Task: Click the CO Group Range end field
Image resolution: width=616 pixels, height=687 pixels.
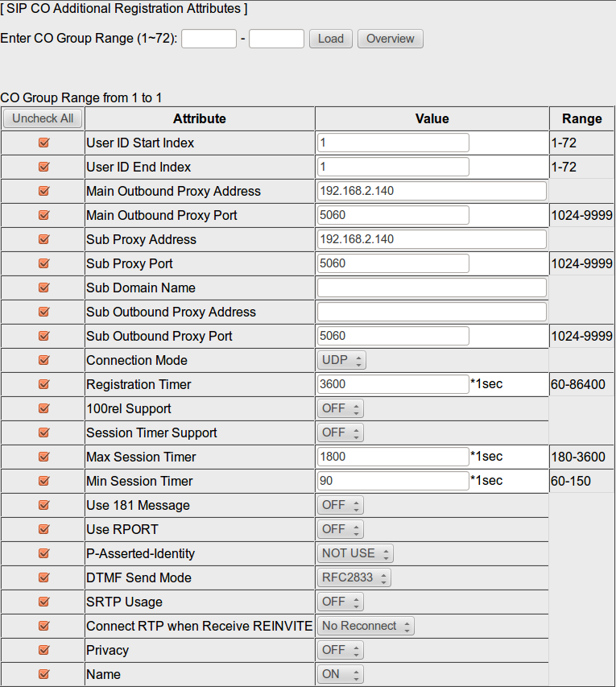Action: pos(276,39)
